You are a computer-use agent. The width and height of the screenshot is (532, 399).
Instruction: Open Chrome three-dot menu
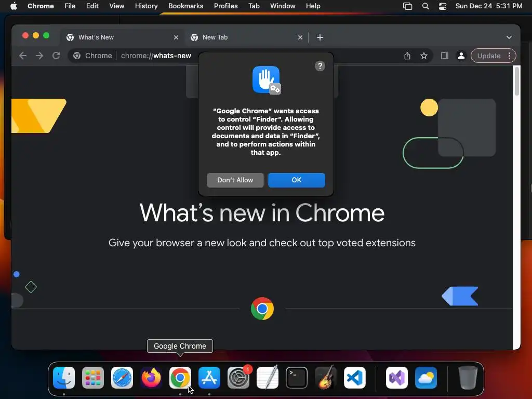[509, 56]
